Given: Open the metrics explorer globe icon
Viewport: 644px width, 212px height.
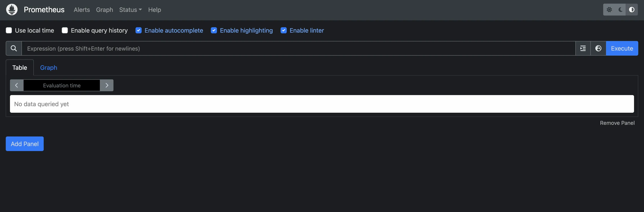Looking at the screenshot, I should tap(598, 48).
